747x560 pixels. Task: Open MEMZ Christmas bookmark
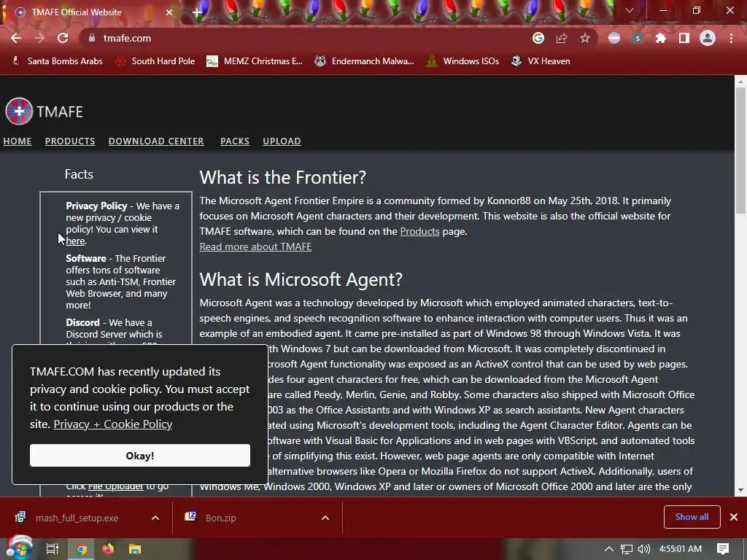[x=255, y=61]
